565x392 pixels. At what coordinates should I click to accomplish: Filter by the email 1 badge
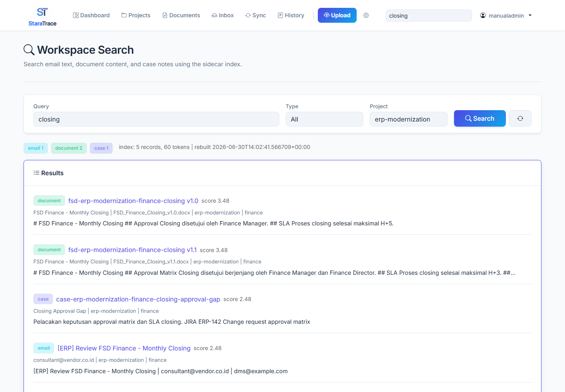(36, 148)
